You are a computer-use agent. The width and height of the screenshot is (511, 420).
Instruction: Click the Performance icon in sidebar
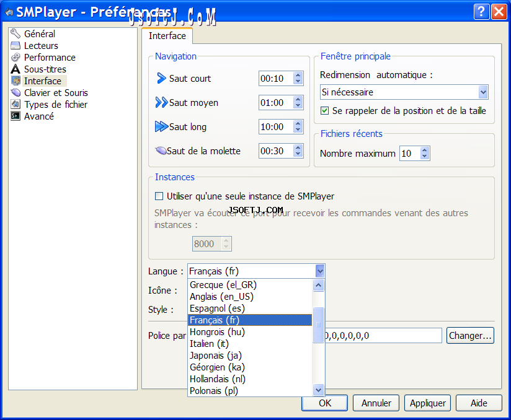pyautogui.click(x=16, y=58)
